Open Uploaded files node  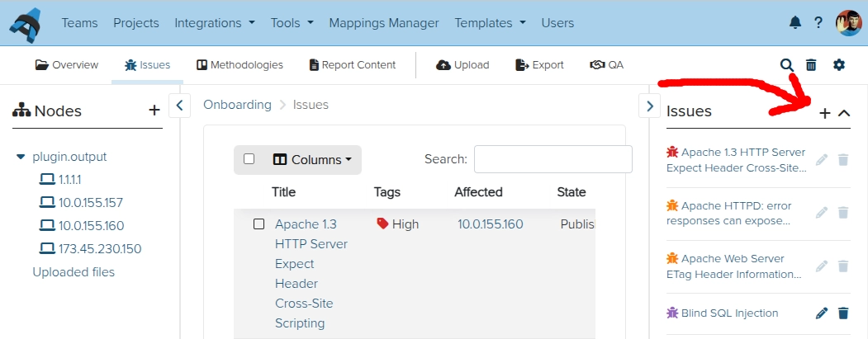(x=74, y=272)
